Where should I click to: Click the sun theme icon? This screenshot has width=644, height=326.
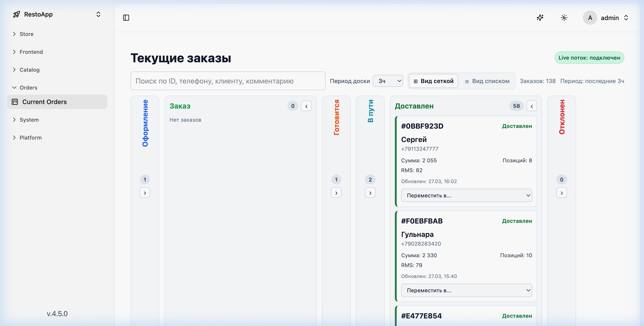point(564,18)
